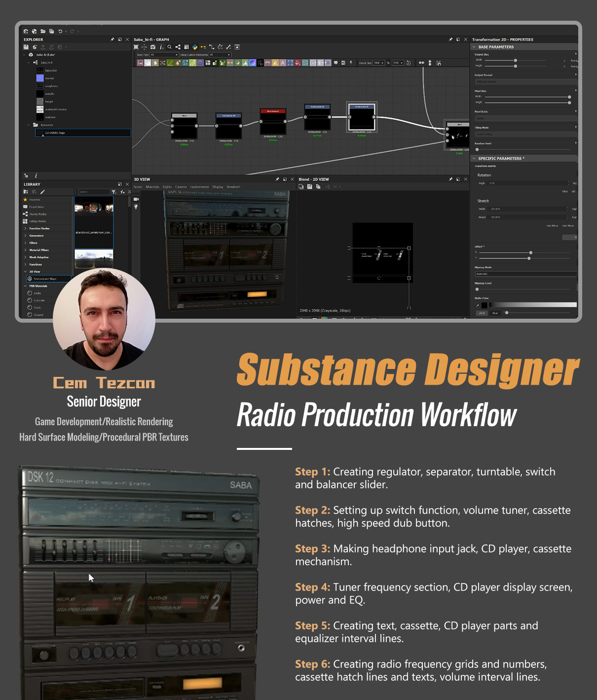
Task: Open the Renderer menu in 3D View
Action: tap(233, 187)
